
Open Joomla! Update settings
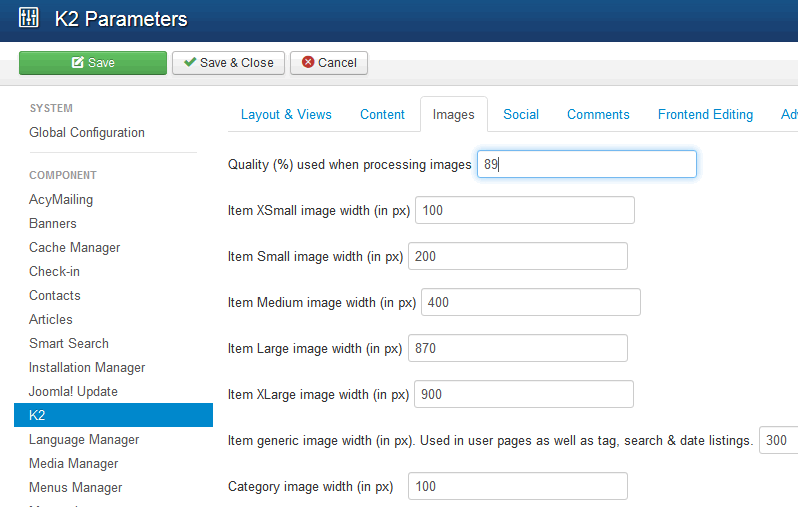(x=73, y=391)
